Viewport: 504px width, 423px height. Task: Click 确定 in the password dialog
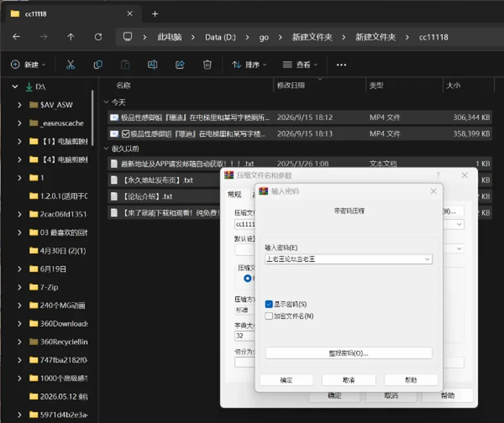(x=286, y=380)
